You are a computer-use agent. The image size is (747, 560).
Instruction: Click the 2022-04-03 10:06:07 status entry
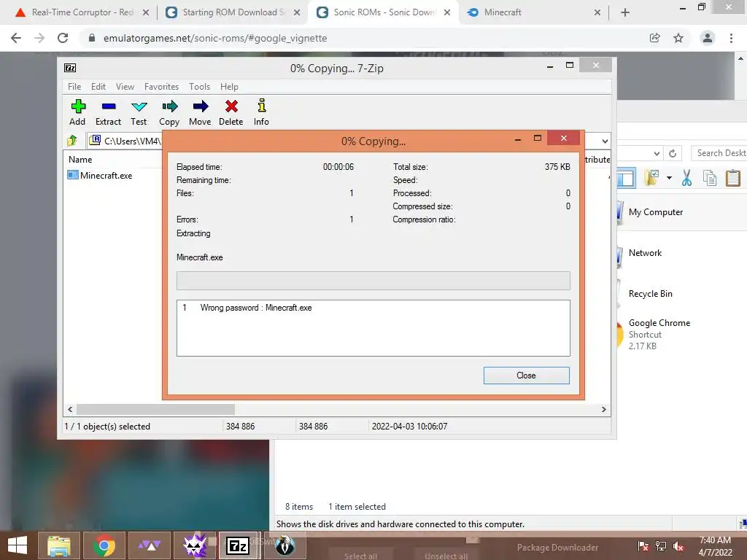point(410,426)
